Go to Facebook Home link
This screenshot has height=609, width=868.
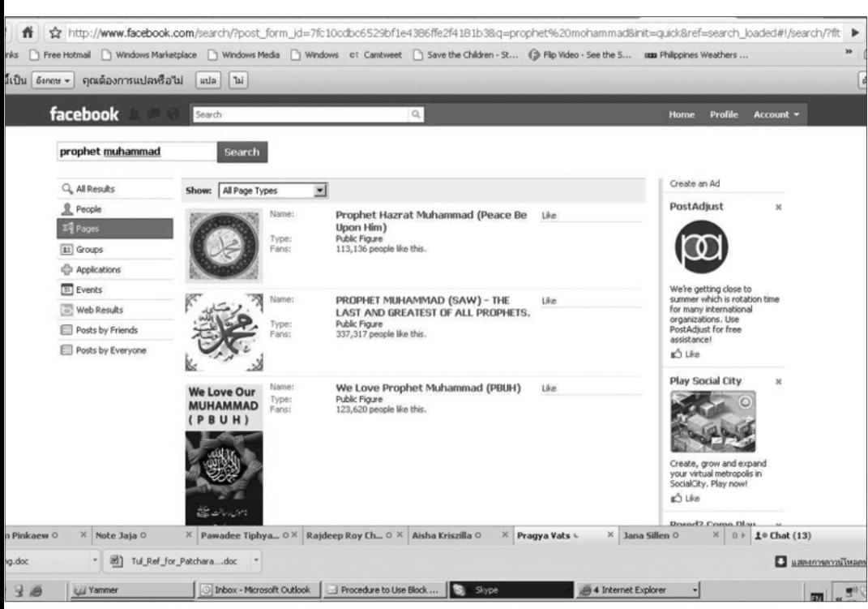682,116
